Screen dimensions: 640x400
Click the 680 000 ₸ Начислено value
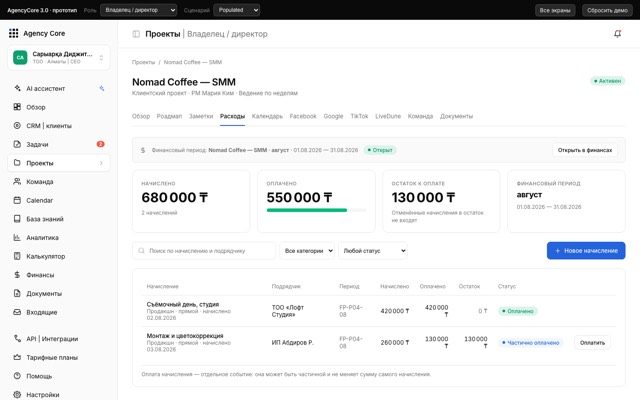175,198
